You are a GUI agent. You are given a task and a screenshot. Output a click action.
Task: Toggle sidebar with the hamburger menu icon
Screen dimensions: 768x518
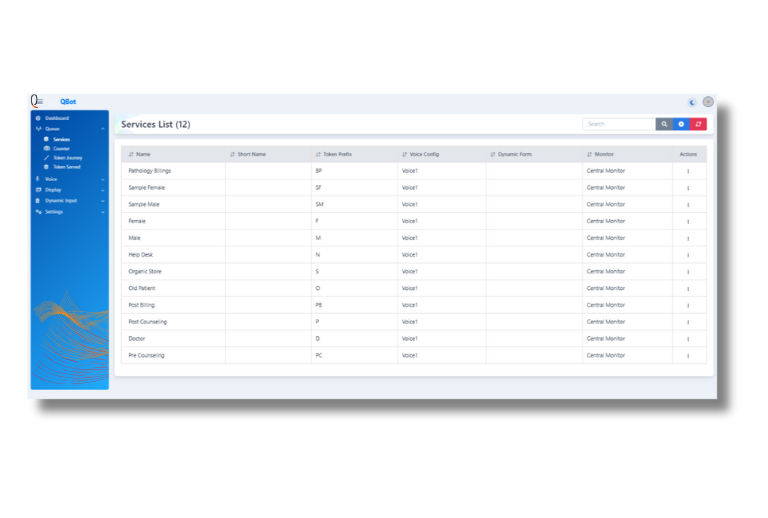pos(39,101)
